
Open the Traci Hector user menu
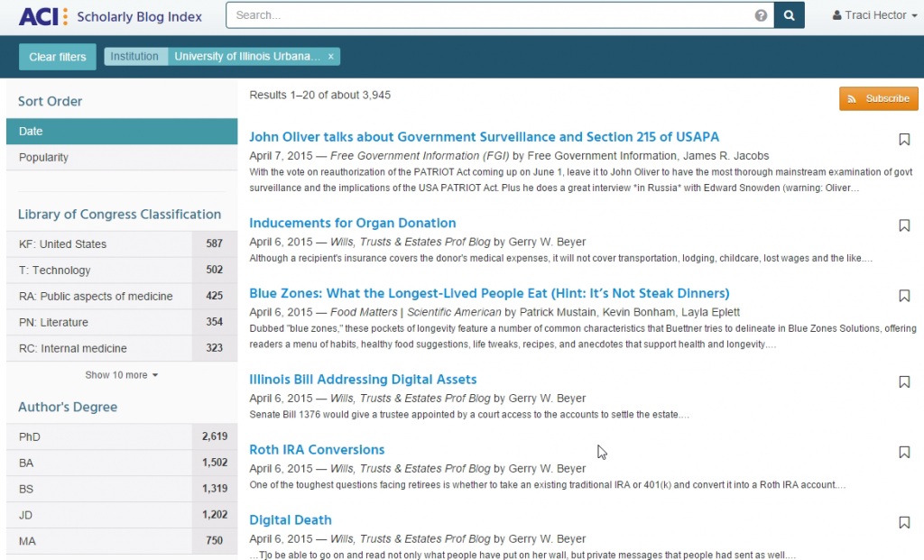point(874,15)
